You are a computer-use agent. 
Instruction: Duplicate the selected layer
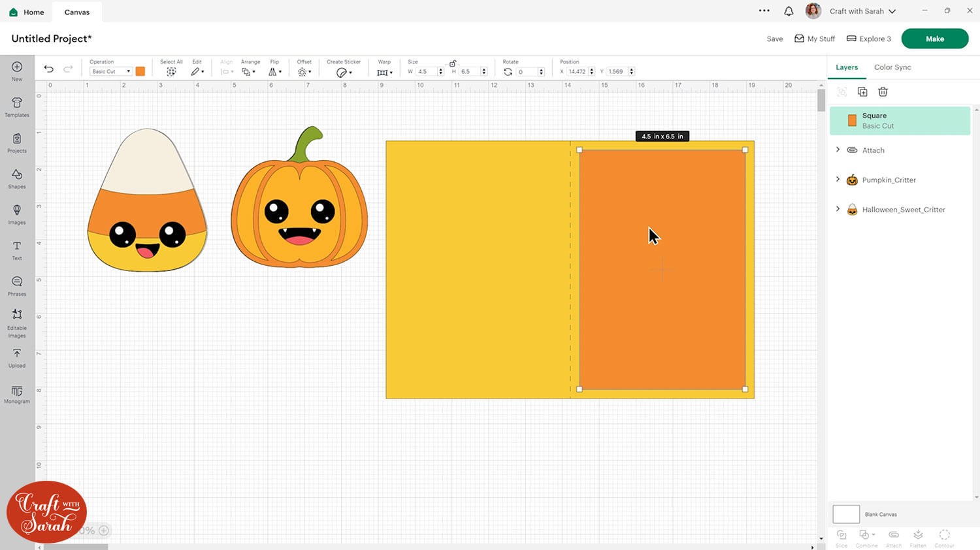tap(862, 92)
